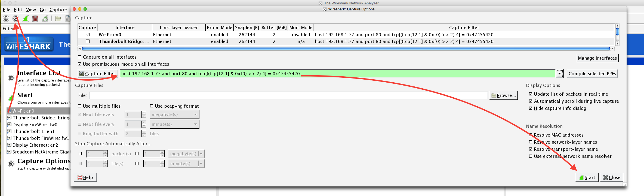644x196 pixels.
Task: Open the File menu
Action: (x=7, y=10)
